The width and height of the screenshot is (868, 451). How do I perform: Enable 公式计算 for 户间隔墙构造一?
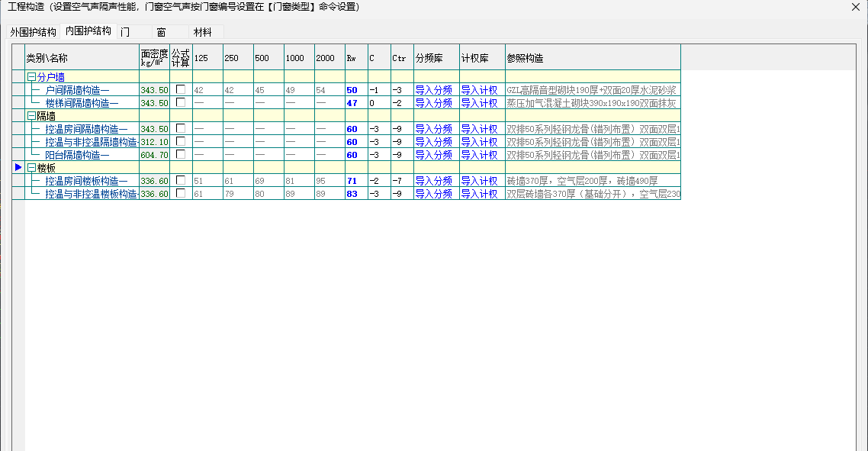181,89
